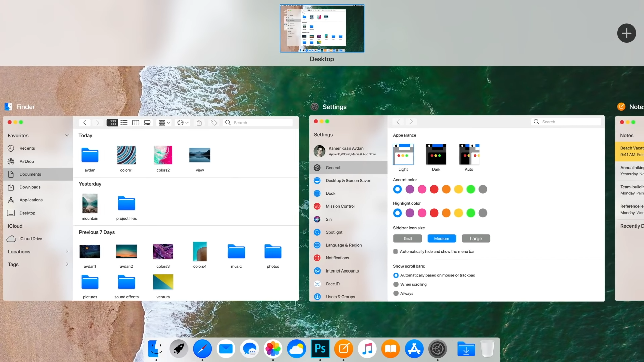Screen dimensions: 644x362
Task: Open Beach Vacation note in Notes
Action: 630,152
